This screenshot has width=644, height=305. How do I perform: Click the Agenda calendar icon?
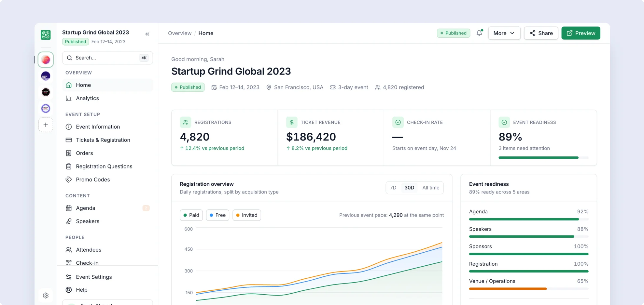pos(69,208)
